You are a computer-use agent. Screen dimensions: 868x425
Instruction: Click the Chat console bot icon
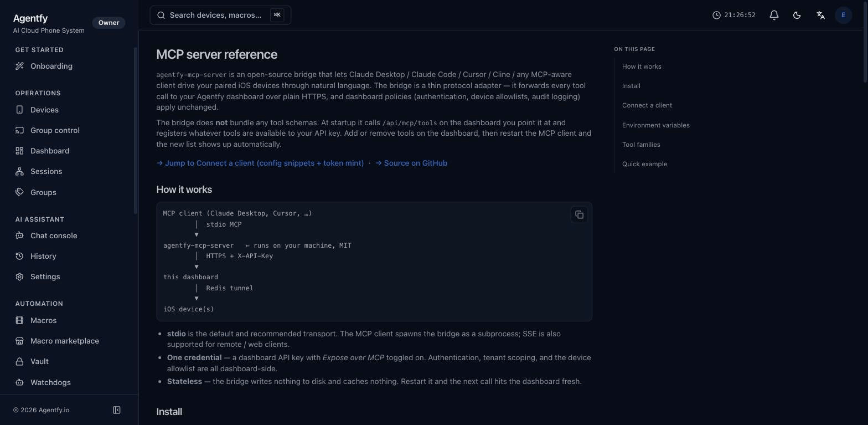pyautogui.click(x=19, y=235)
